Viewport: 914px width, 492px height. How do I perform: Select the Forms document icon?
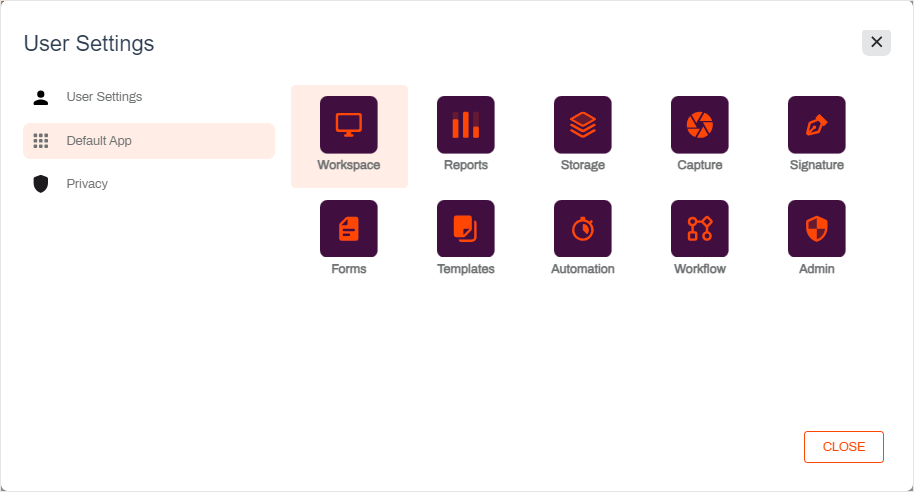[x=349, y=229]
